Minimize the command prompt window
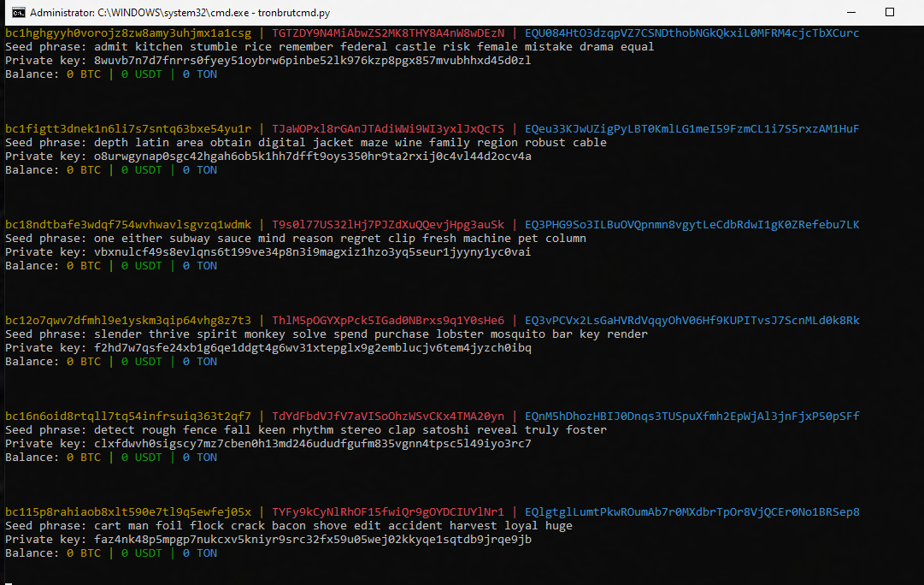The width and height of the screenshot is (924, 585). point(850,13)
